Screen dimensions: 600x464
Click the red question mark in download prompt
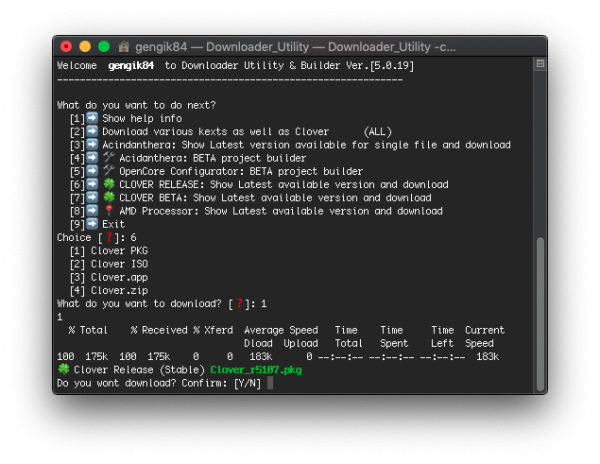coord(240,303)
